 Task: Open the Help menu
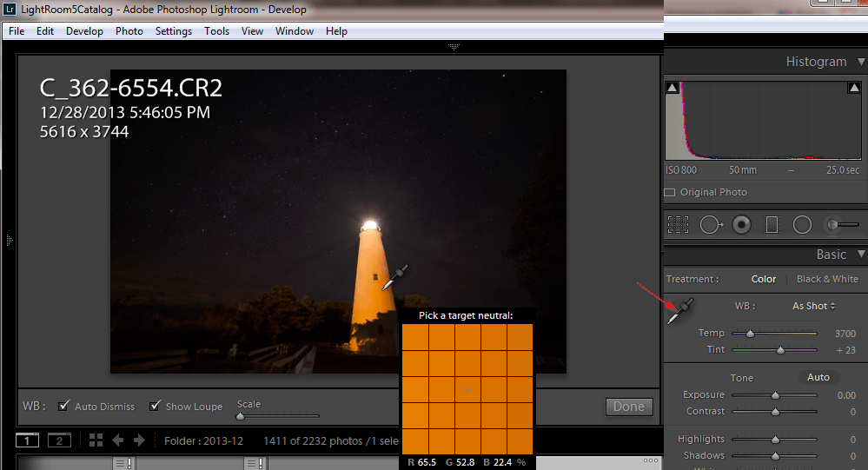click(x=336, y=31)
